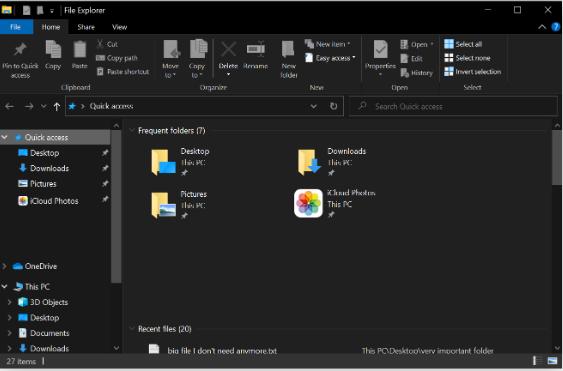Click Select all
The height and width of the screenshot is (371, 563).
click(463, 44)
